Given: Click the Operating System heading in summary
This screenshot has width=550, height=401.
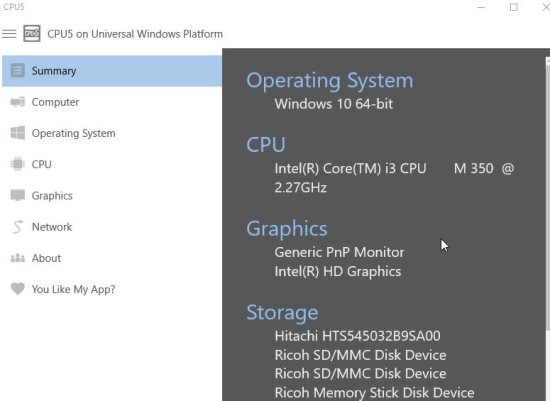Looking at the screenshot, I should (x=330, y=81).
